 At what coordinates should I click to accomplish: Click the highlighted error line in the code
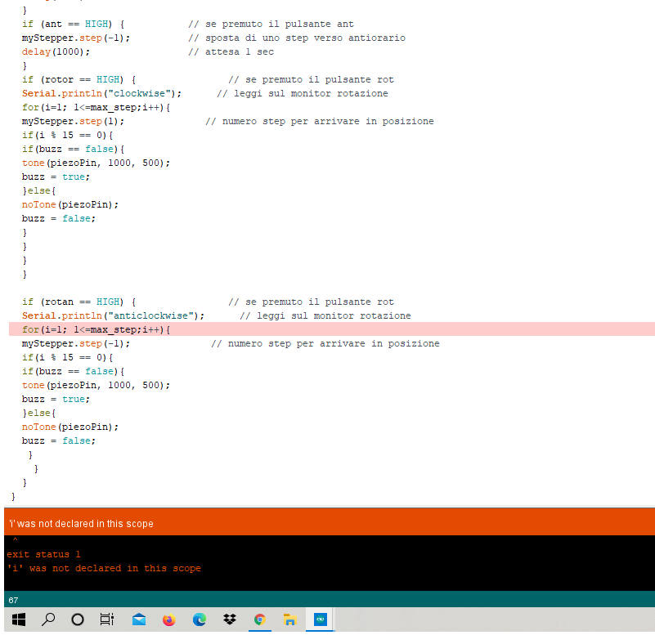tap(96, 329)
